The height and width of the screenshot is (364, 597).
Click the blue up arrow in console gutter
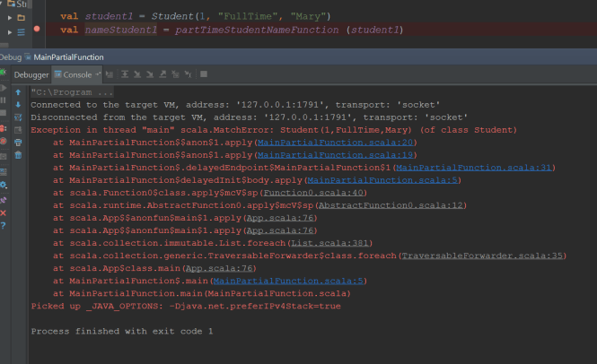pyautogui.click(x=18, y=92)
